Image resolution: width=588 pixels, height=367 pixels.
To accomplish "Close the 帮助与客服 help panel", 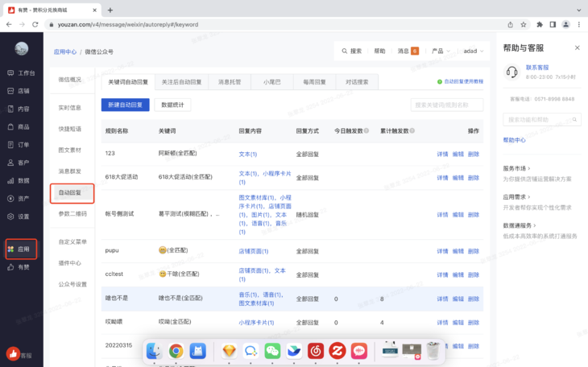I will (576, 48).
